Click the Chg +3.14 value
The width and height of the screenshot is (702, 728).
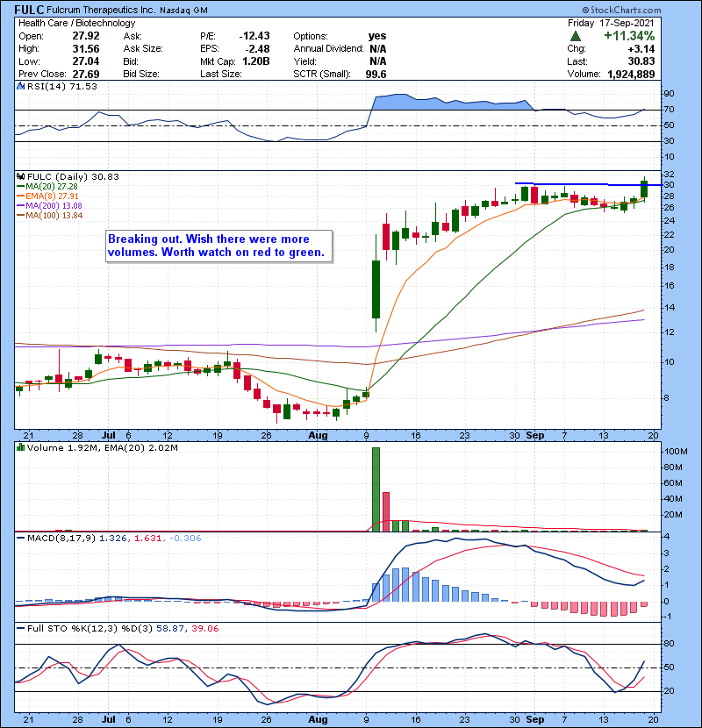coord(641,49)
